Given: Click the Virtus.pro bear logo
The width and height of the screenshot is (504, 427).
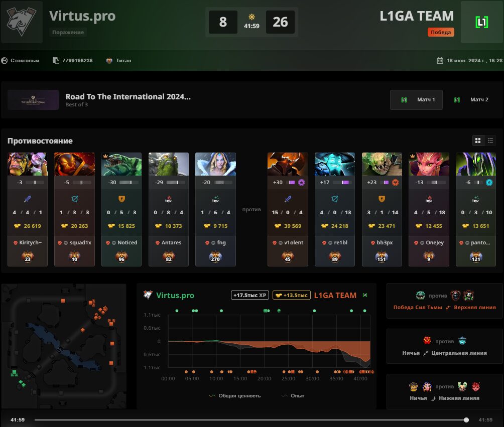Looking at the screenshot, I should coord(22,22).
